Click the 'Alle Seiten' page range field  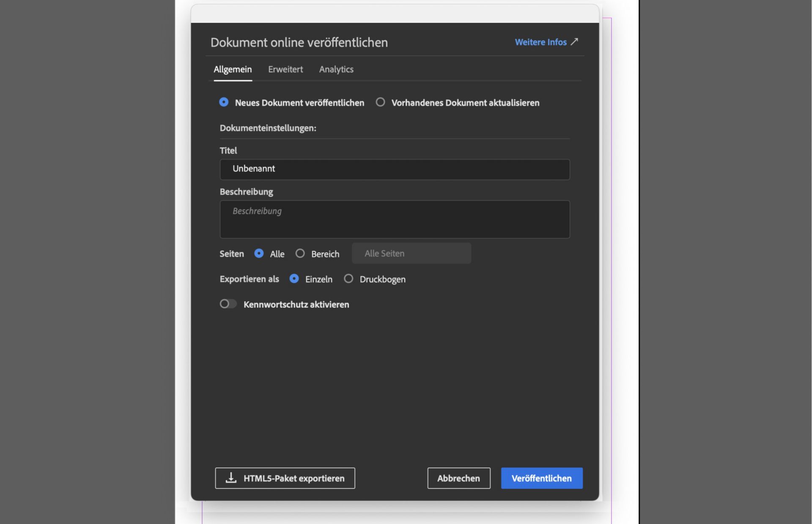(411, 253)
